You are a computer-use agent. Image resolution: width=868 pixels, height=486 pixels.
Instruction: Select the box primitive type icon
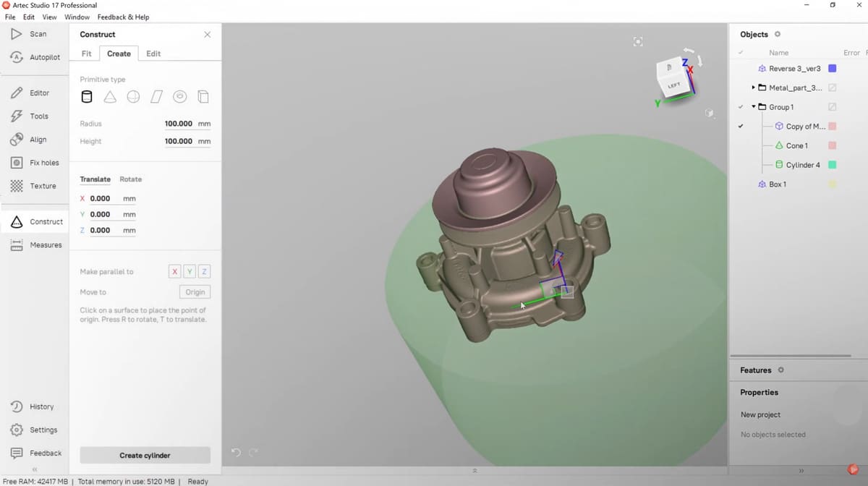click(203, 97)
